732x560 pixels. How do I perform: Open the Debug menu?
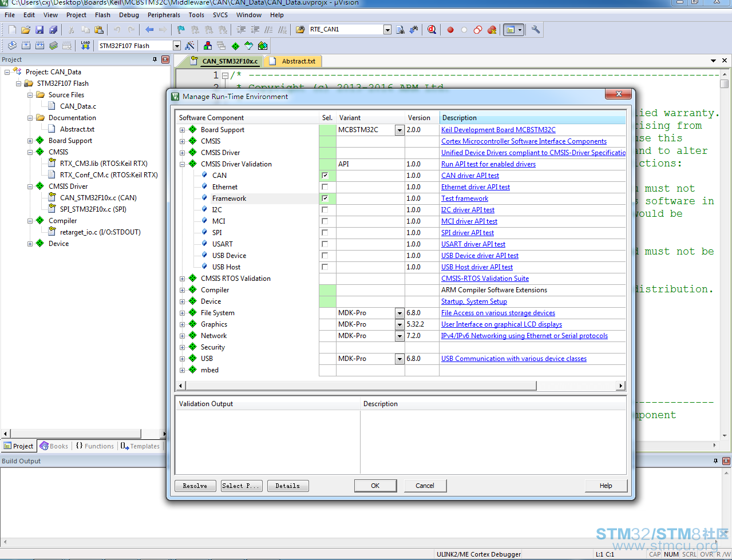click(129, 15)
